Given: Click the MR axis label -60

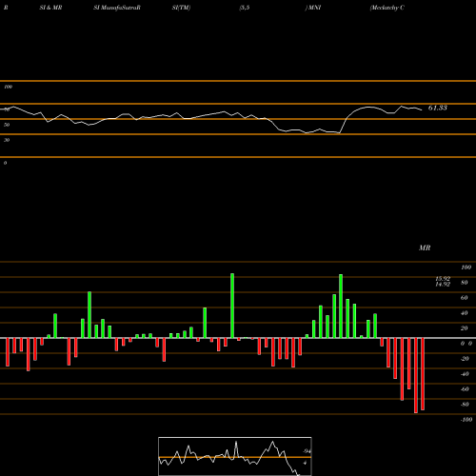Looking at the screenshot, I should (465, 389).
